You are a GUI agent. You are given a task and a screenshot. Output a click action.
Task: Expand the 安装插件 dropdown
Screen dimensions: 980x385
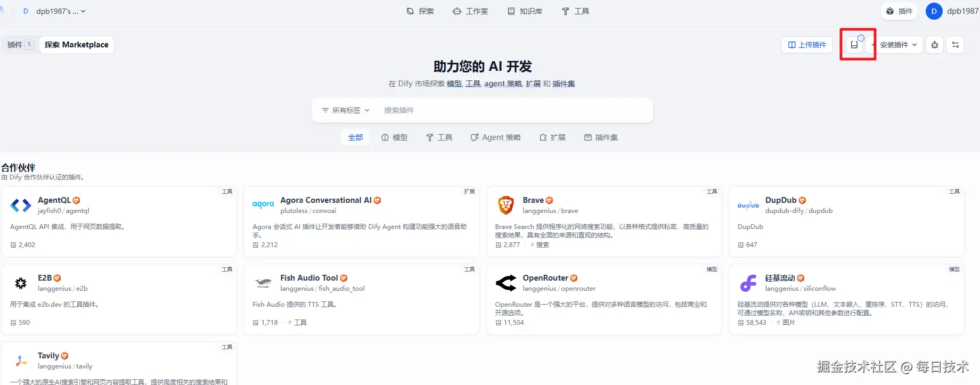pyautogui.click(x=896, y=45)
